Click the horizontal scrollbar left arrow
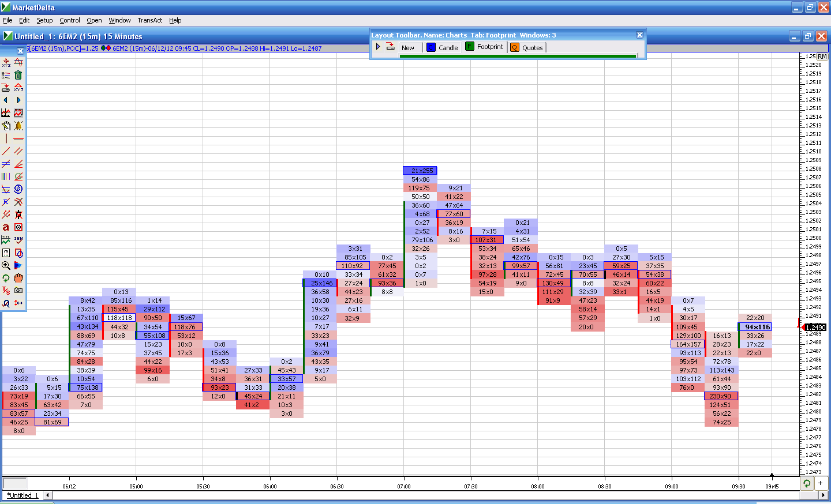 [x=48, y=495]
